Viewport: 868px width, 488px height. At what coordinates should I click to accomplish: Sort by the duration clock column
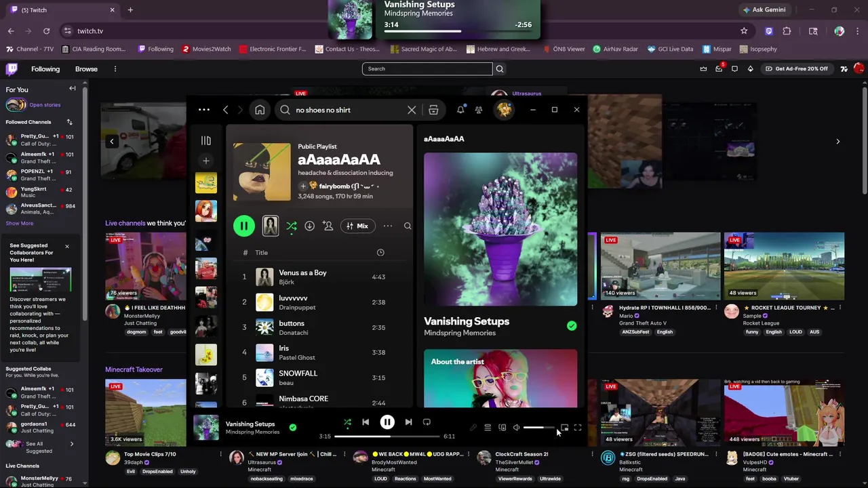[380, 252]
